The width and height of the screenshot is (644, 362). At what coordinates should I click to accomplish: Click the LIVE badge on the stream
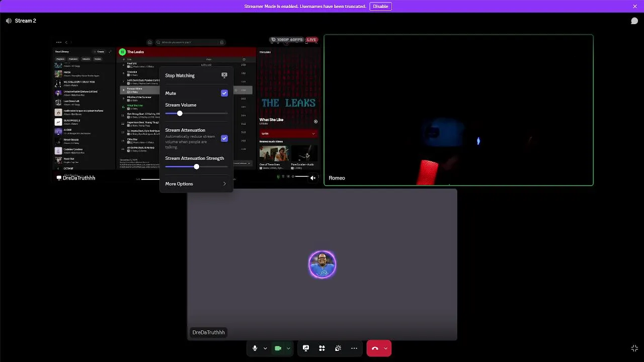click(311, 40)
